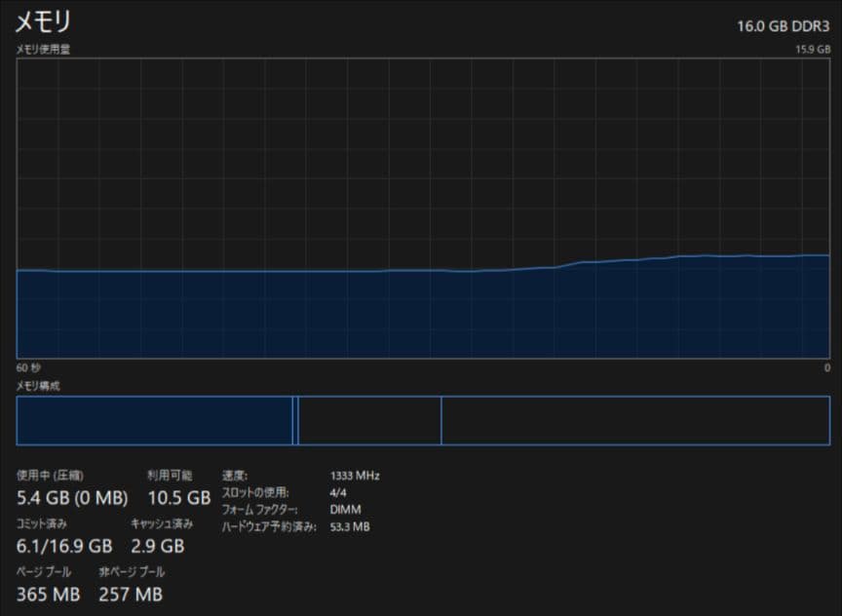Image resolution: width=842 pixels, height=616 pixels.
Task: Select the 15.9 GB maximum axis label
Action: coord(813,48)
